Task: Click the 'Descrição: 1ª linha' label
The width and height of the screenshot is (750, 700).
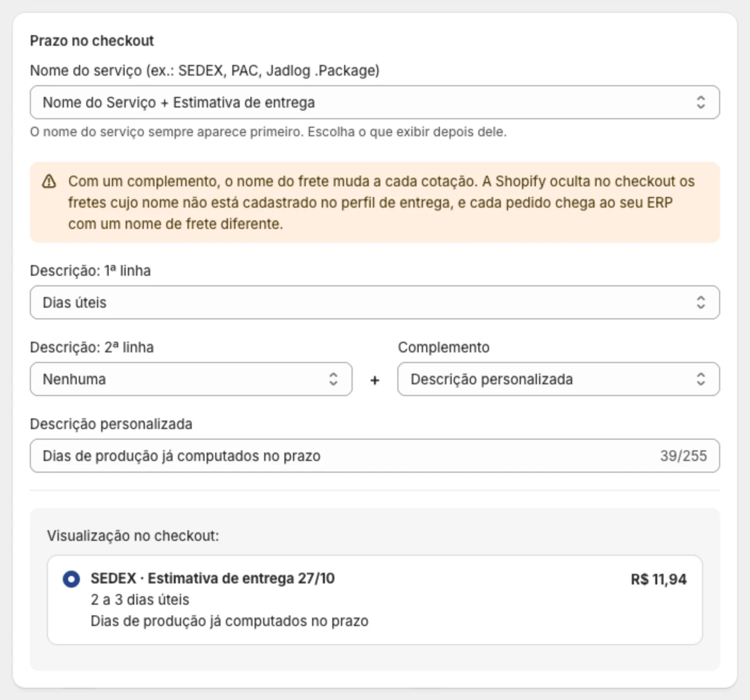Action: (x=90, y=271)
